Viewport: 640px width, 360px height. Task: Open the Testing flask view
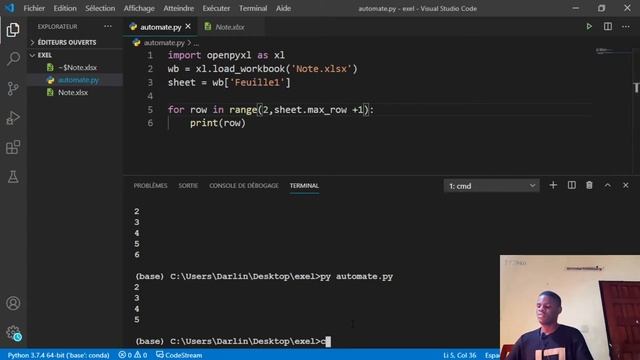pos(13,177)
